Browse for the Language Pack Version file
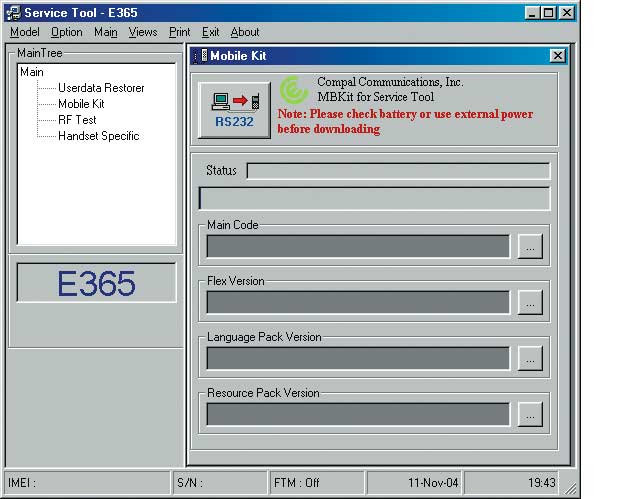 [530, 358]
